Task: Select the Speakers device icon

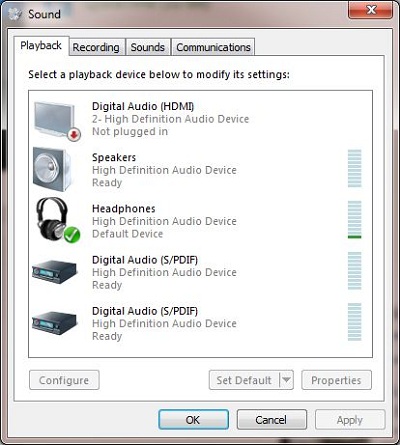Action: (x=52, y=169)
